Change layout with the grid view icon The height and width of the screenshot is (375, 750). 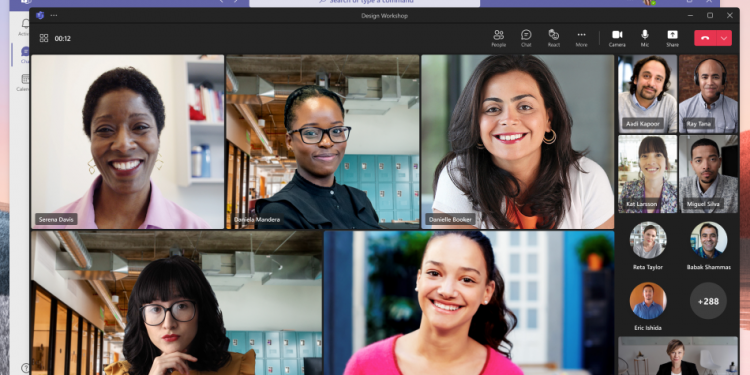point(44,38)
